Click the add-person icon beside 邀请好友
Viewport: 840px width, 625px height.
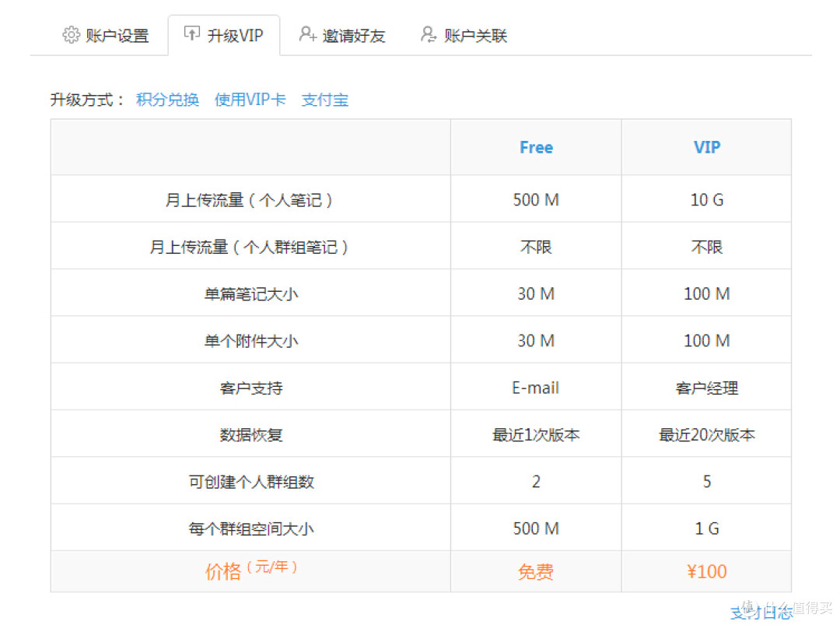[x=307, y=33]
